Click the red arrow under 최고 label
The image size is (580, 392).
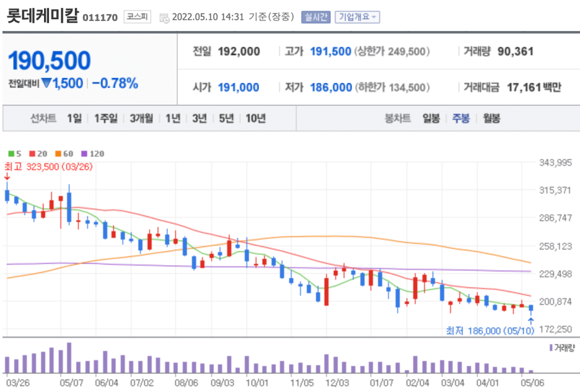tap(7, 176)
